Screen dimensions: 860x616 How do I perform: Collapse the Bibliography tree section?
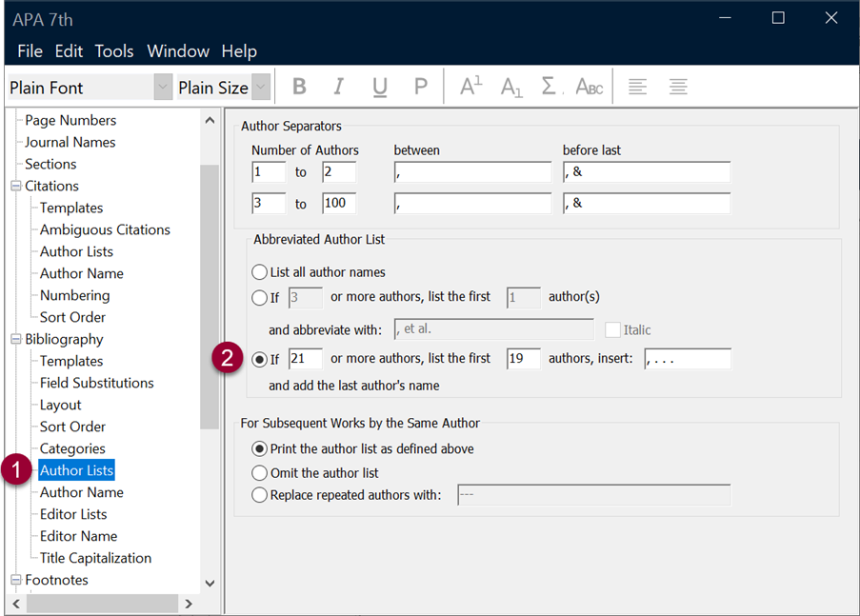click(15, 339)
